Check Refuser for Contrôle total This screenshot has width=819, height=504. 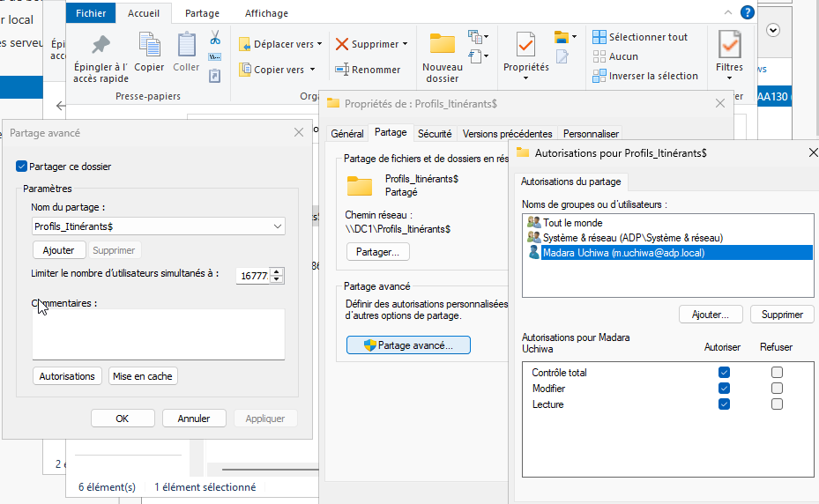pyautogui.click(x=777, y=373)
